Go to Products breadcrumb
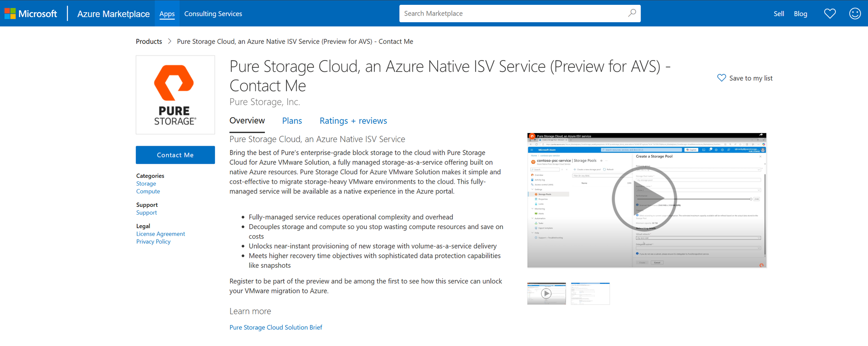Screen dimensions: 868x346 (149, 41)
